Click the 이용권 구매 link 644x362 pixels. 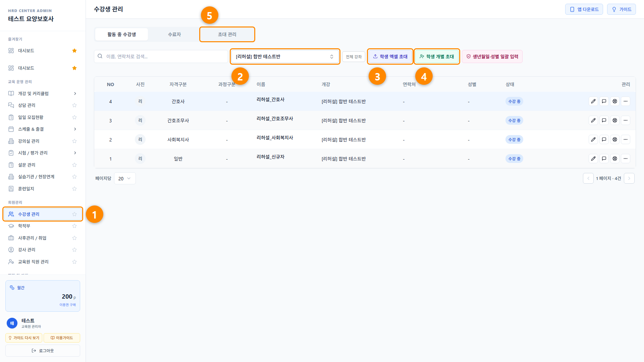coord(67,305)
